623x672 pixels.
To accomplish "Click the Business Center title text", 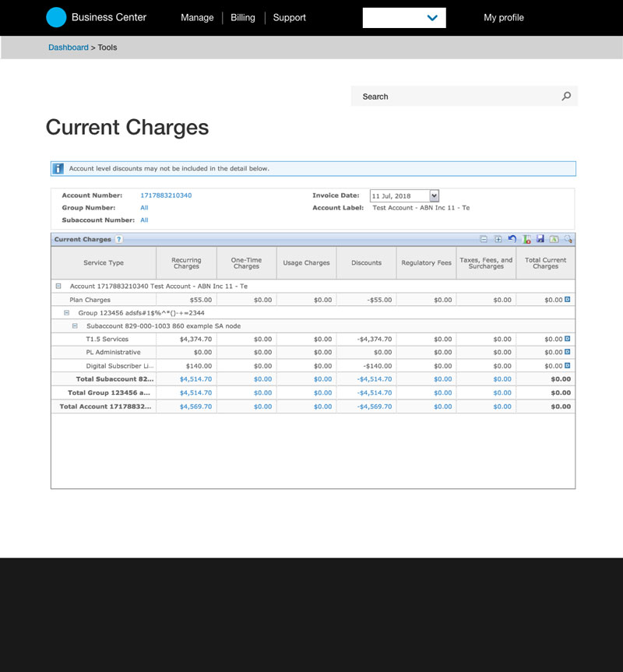I will tap(109, 17).
